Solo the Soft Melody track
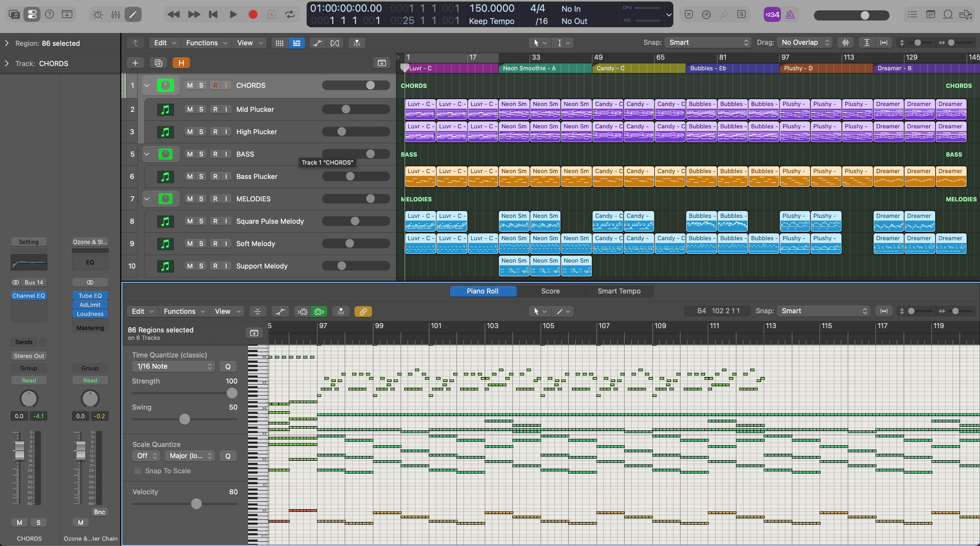980x546 pixels. [201, 243]
